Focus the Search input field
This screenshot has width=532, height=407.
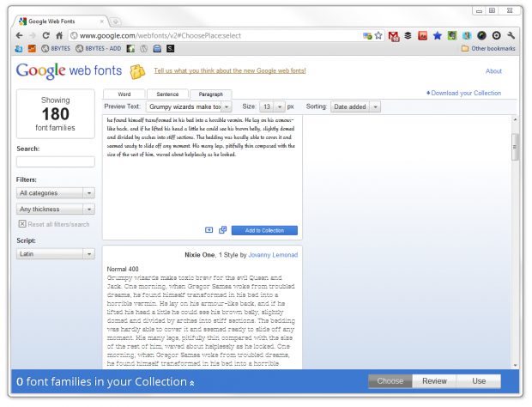pyautogui.click(x=55, y=161)
